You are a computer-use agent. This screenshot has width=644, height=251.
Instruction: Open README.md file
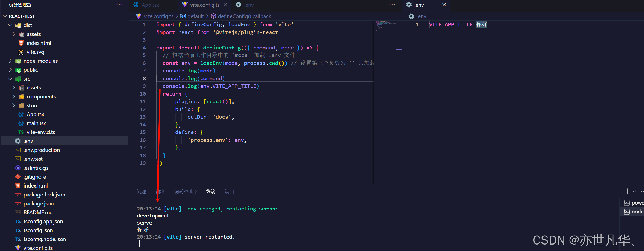click(38, 212)
